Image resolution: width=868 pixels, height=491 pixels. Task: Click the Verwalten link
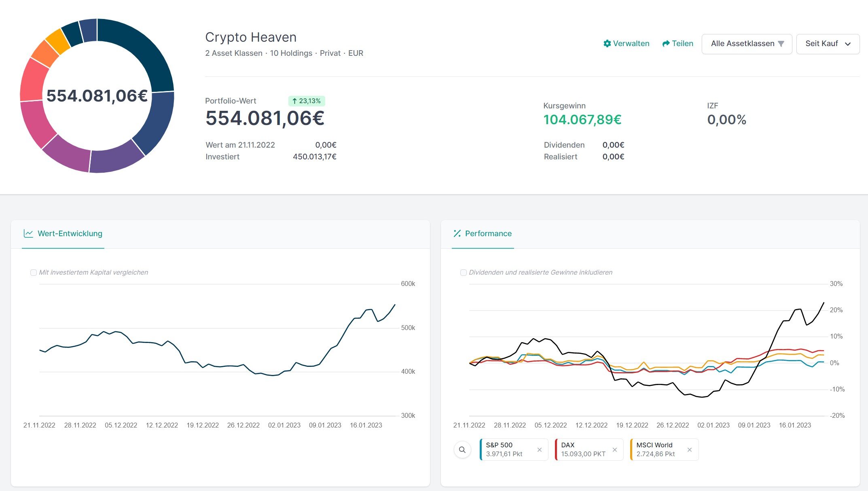pyautogui.click(x=631, y=44)
